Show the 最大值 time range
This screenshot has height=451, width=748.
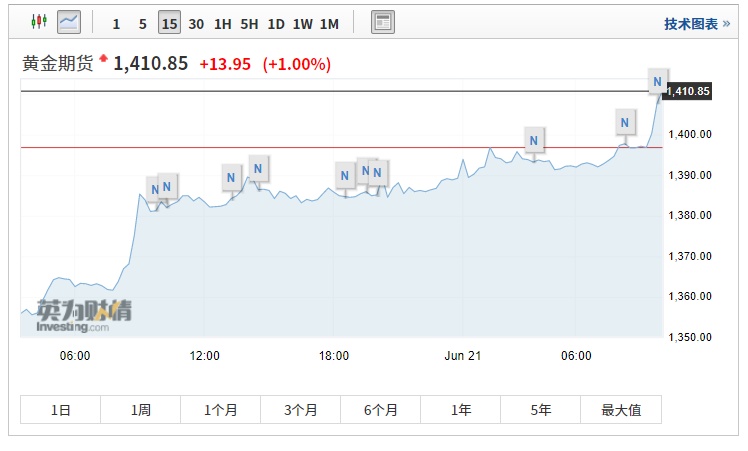(x=621, y=410)
